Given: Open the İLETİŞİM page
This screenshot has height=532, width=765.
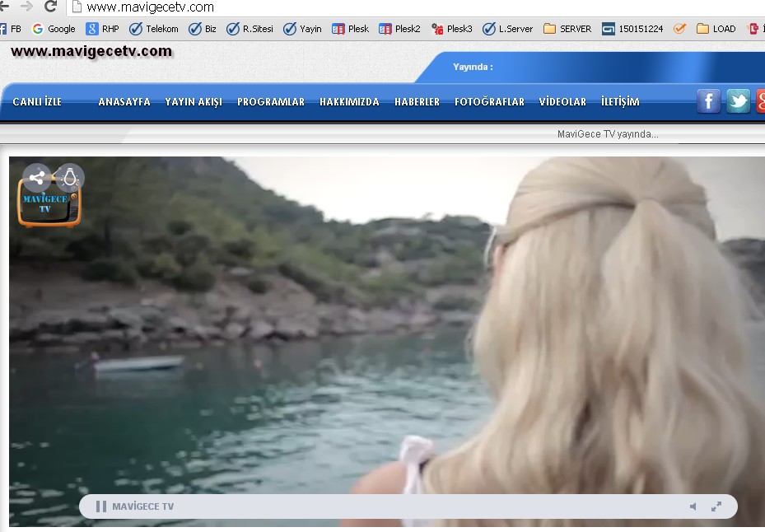Looking at the screenshot, I should point(620,101).
